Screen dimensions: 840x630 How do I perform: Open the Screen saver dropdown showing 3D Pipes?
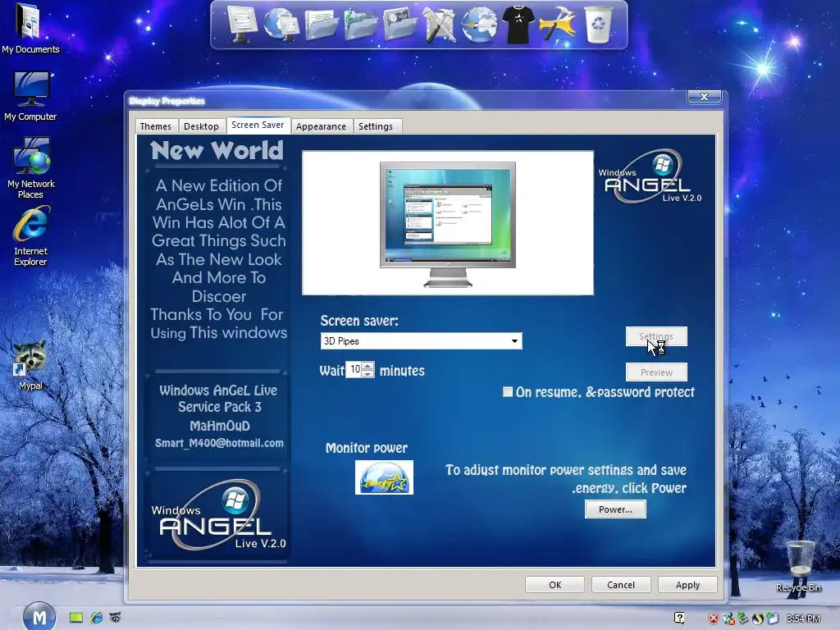pyautogui.click(x=421, y=340)
